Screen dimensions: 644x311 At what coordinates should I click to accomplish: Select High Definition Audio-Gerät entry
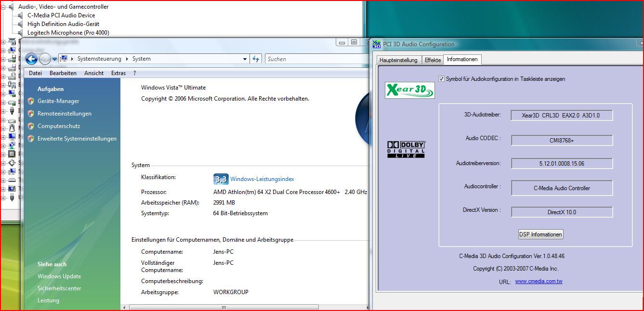pyautogui.click(x=64, y=24)
